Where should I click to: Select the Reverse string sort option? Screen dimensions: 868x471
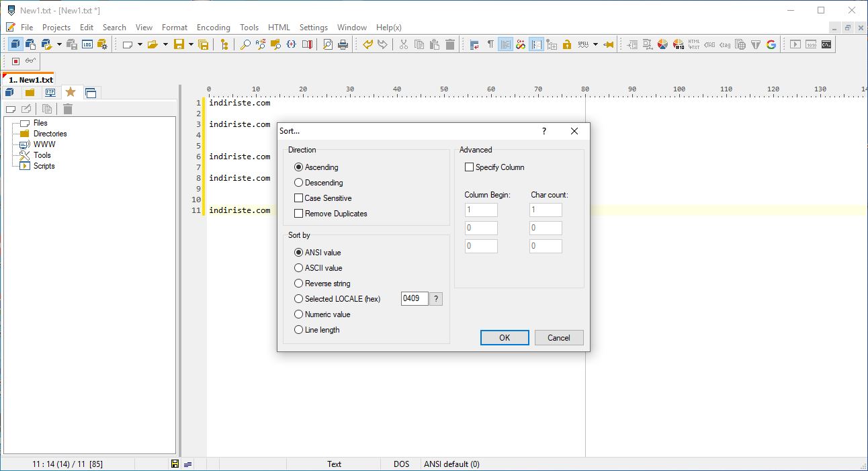pos(299,284)
